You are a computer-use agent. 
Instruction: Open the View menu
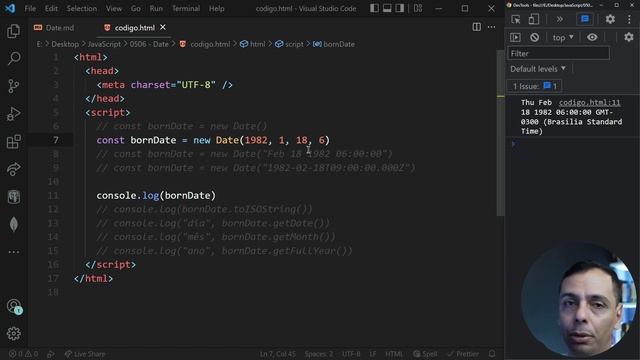click(x=114, y=8)
